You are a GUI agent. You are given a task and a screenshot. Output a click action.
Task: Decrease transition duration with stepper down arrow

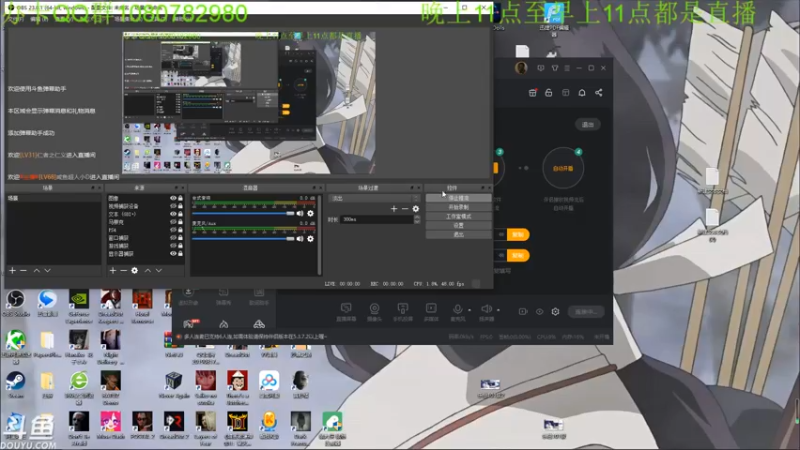tap(417, 221)
